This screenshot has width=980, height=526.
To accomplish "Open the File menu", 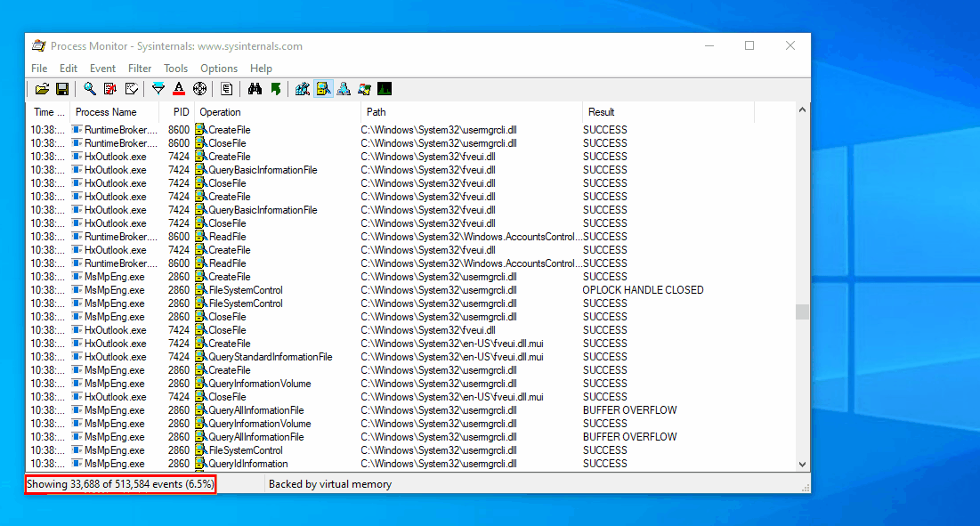I will (39, 69).
